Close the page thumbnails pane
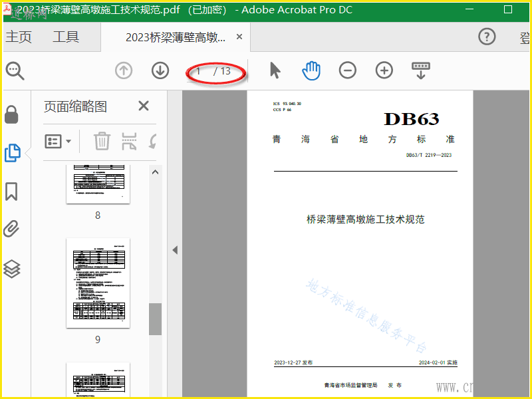Screen dimensions: 532x399 click(x=144, y=106)
